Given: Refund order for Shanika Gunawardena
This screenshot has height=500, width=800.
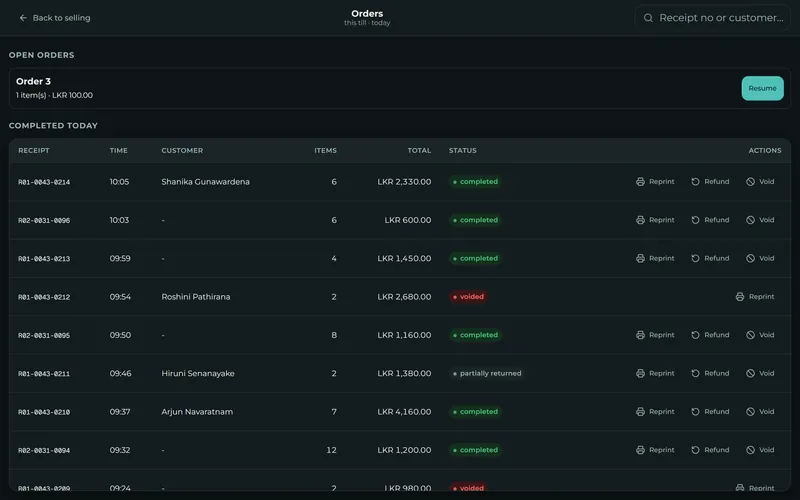Looking at the screenshot, I should [x=710, y=182].
